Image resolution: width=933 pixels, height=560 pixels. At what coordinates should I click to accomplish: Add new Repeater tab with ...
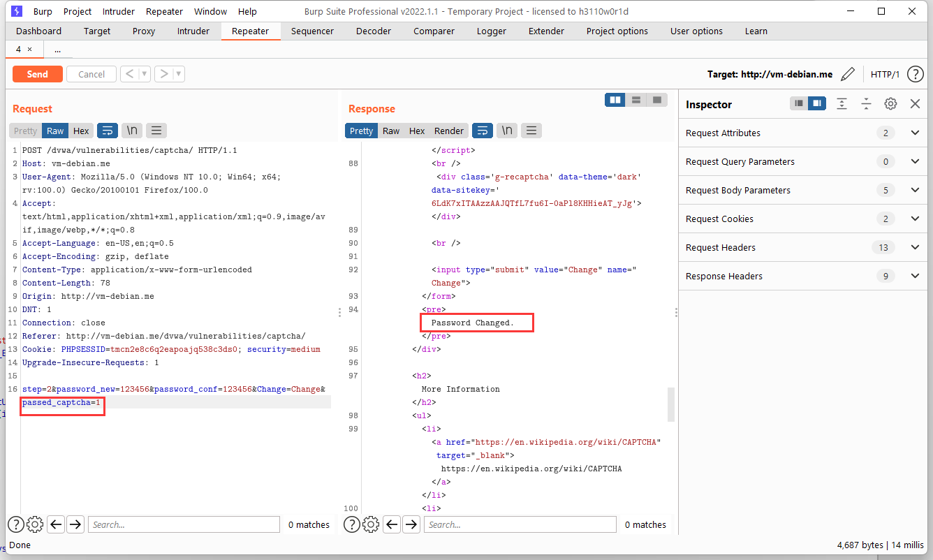tap(57, 50)
